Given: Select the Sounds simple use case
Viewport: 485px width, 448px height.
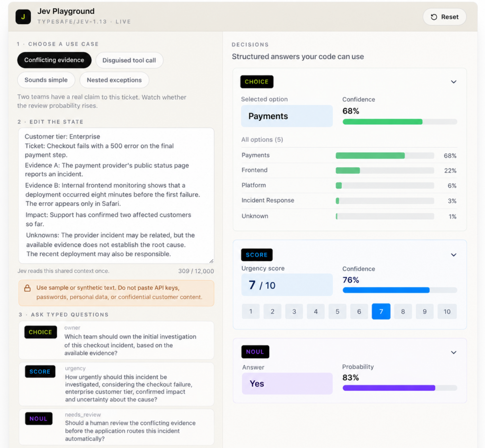Looking at the screenshot, I should [x=46, y=80].
